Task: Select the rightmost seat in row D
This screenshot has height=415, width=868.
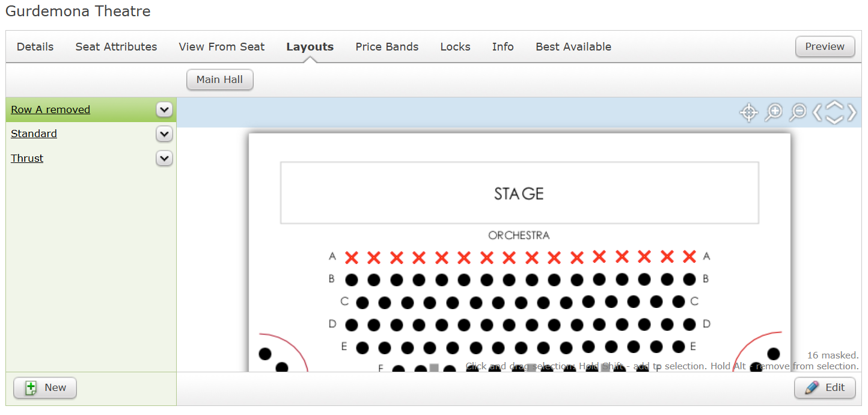Action: coord(689,324)
